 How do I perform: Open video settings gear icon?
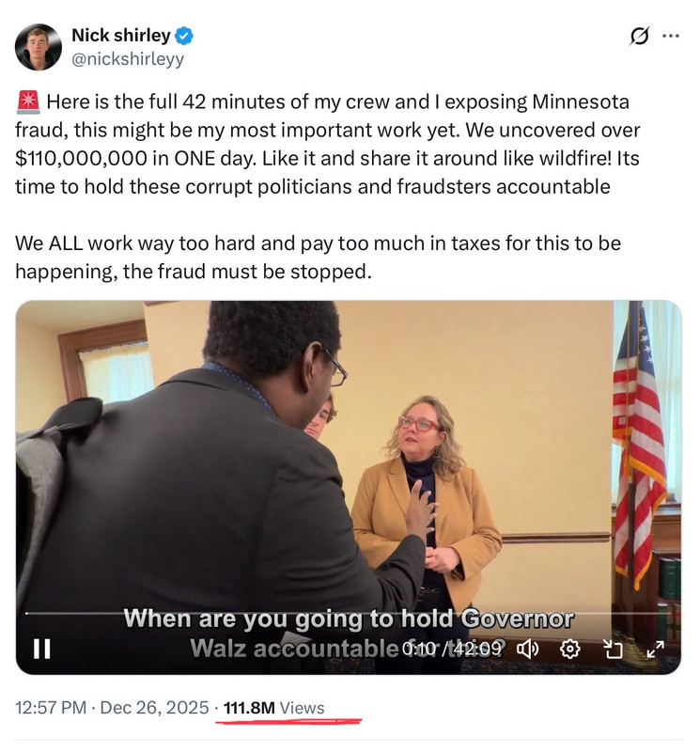tap(570, 650)
